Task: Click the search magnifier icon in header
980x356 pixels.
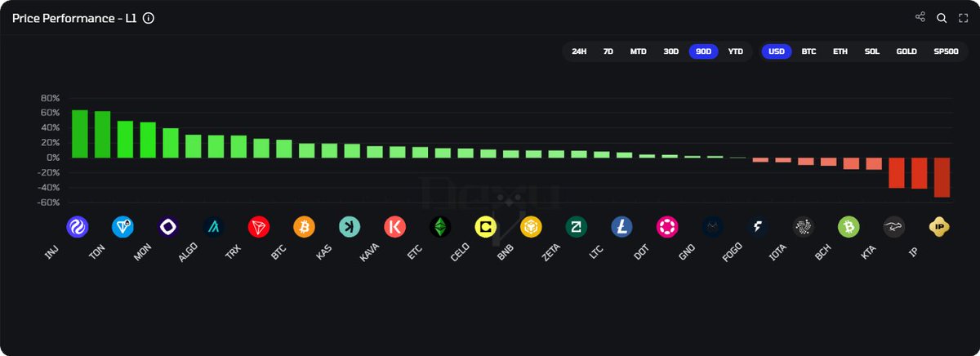Action: pos(942,17)
